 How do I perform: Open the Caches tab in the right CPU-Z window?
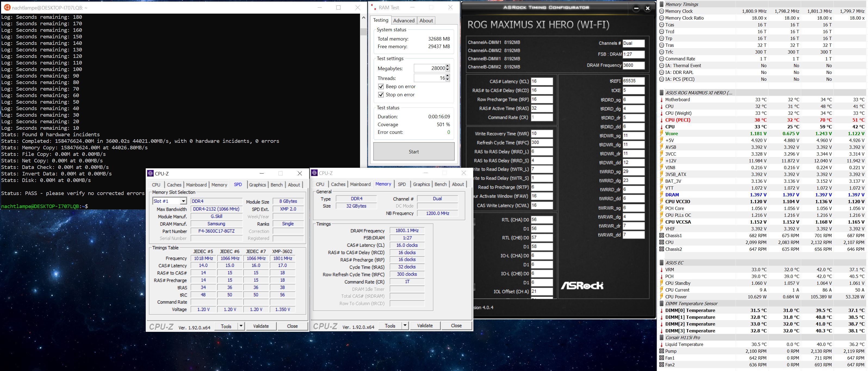tap(338, 184)
